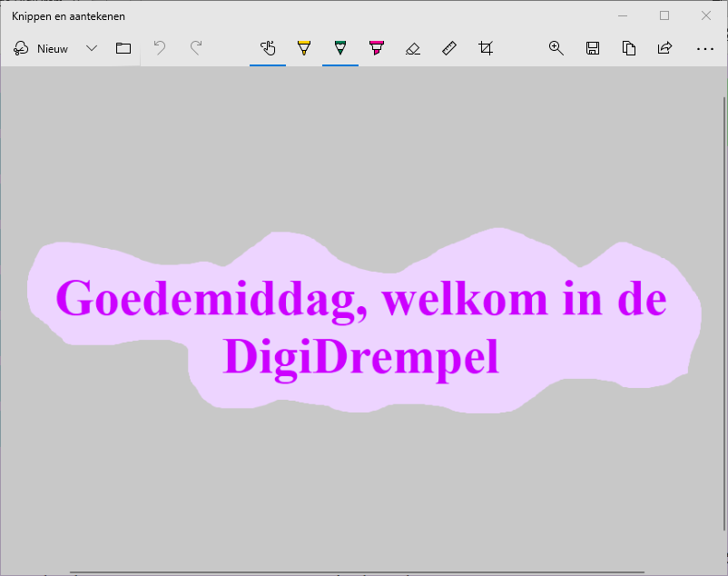Share the snip
The image size is (728, 576).
(664, 48)
